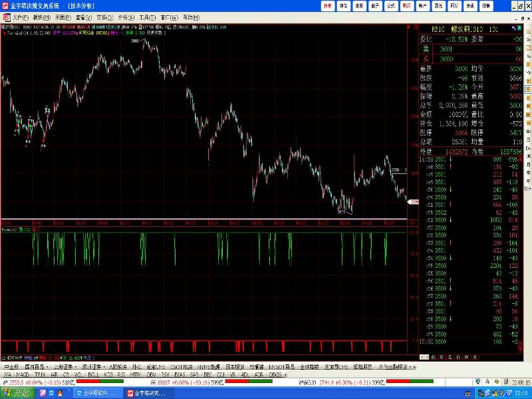Open the 交易(O) menu
Viewport: 532px width, 399px height.
[105, 17]
